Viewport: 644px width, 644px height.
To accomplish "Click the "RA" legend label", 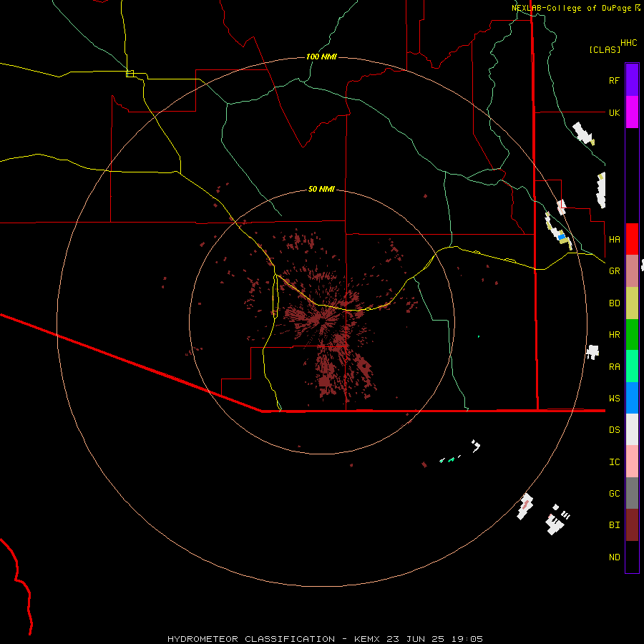I will point(614,367).
